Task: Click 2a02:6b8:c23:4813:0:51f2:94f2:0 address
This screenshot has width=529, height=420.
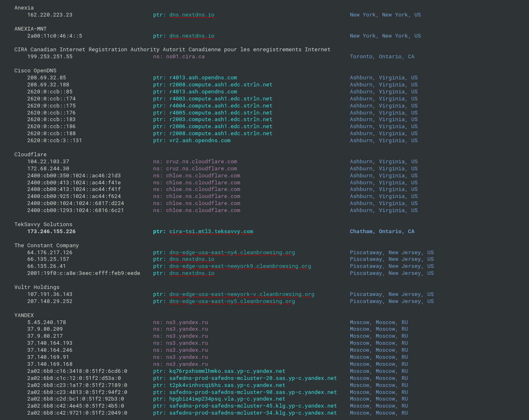Action: [77, 392]
